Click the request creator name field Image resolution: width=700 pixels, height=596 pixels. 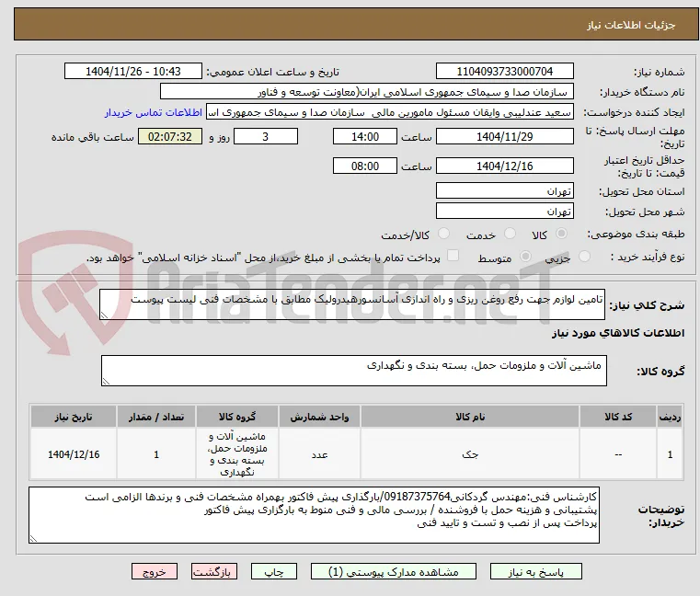click(390, 112)
